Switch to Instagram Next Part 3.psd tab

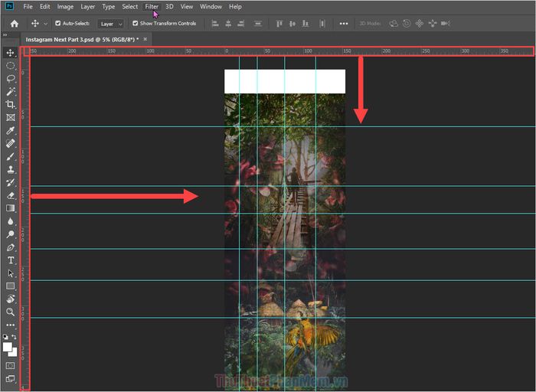(82, 39)
